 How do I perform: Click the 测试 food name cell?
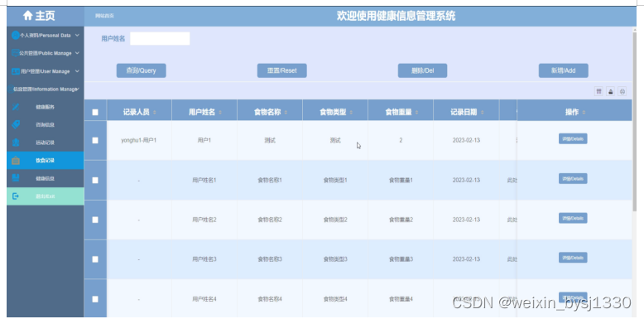pos(270,140)
